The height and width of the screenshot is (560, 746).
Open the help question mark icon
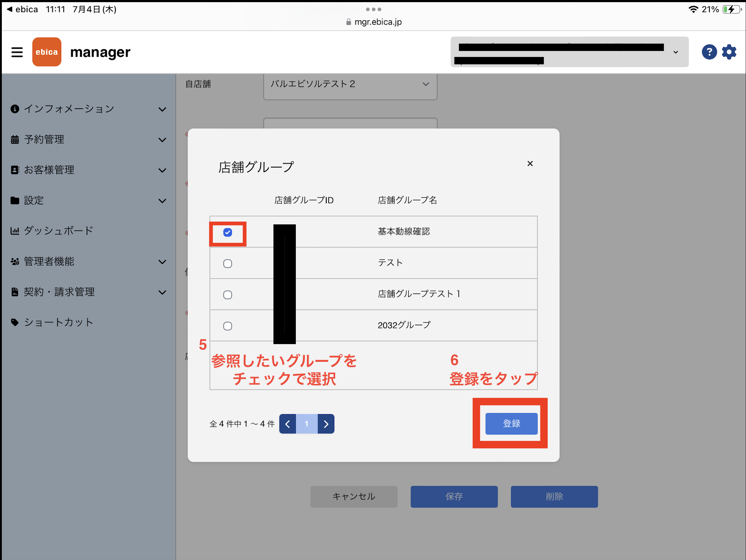point(709,52)
